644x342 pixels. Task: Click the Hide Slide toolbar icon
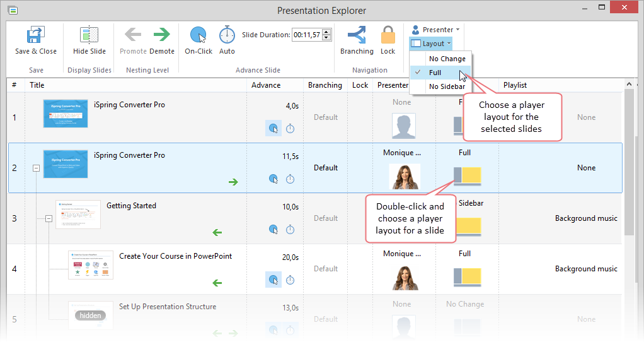89,35
